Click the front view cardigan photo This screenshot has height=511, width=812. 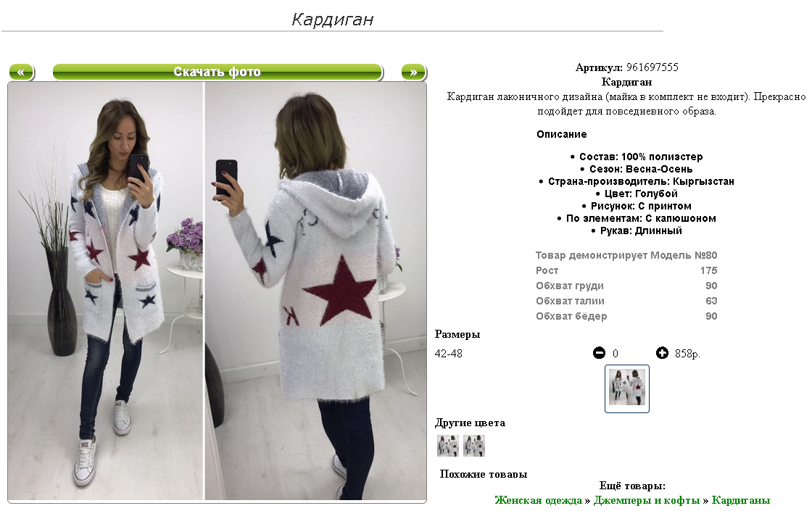tap(105, 291)
